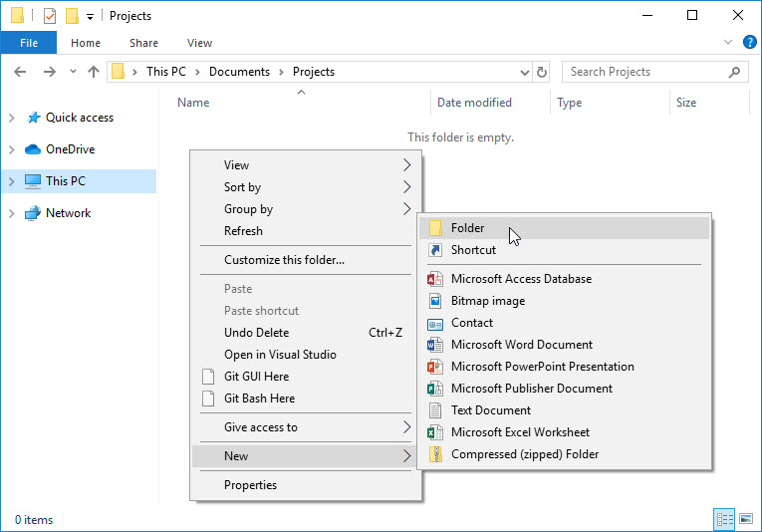This screenshot has height=532, width=762.
Task: Select Folder from the New submenu
Action: click(x=467, y=228)
